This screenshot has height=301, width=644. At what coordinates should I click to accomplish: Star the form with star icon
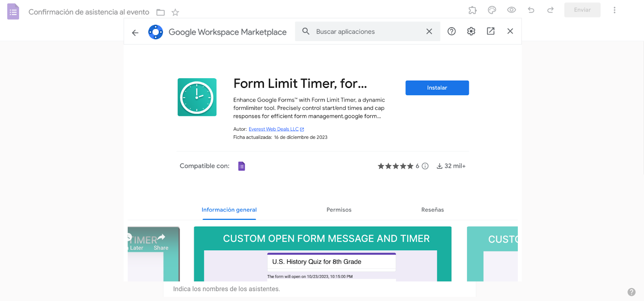175,13
